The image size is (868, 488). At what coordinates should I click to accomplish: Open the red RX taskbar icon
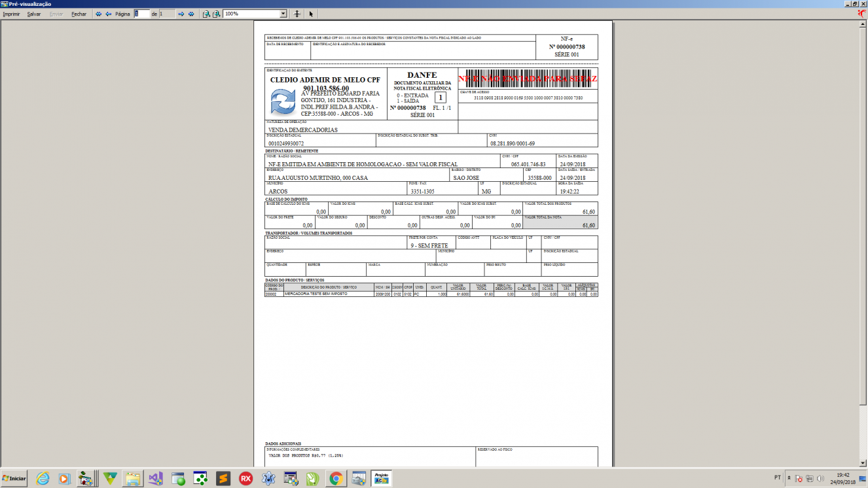coord(245,478)
